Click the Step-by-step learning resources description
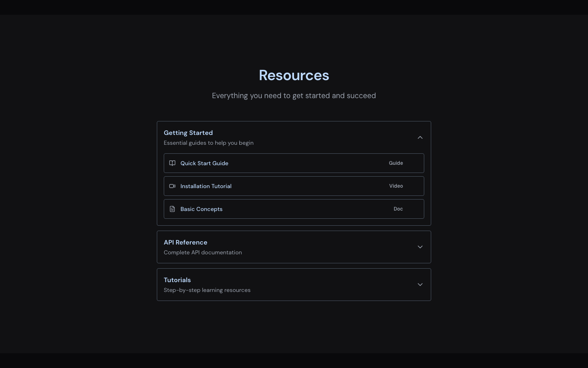This screenshot has width=588, height=368. pos(207,290)
